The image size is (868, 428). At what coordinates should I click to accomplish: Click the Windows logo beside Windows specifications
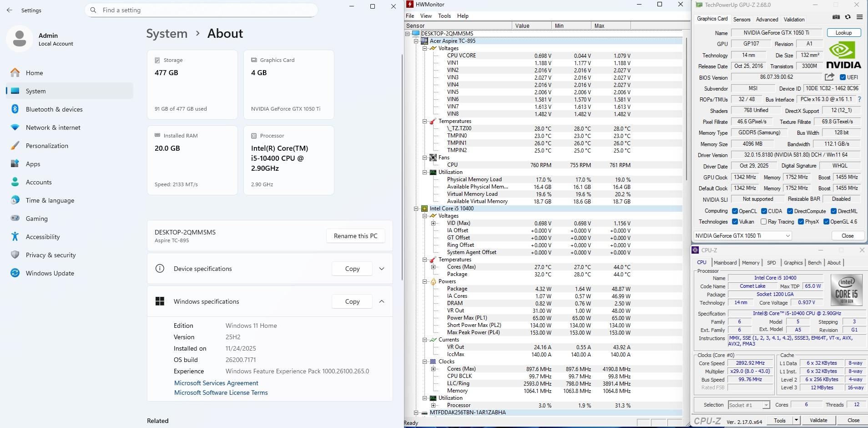[160, 301]
